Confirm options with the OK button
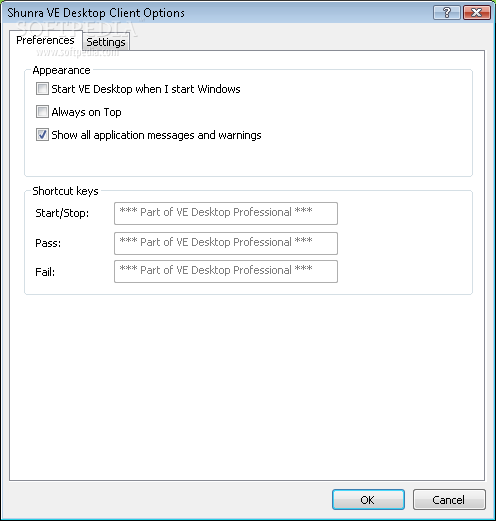The width and height of the screenshot is (496, 521). click(x=368, y=500)
